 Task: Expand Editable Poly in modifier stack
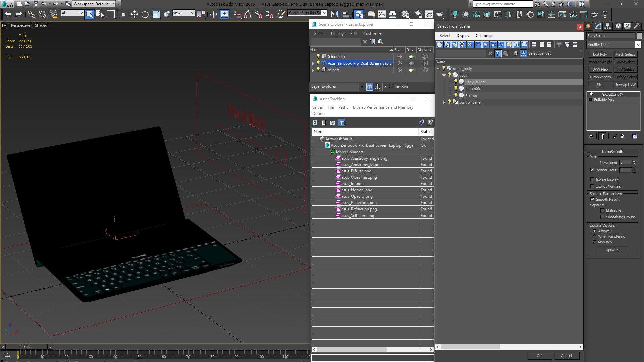coord(591,100)
